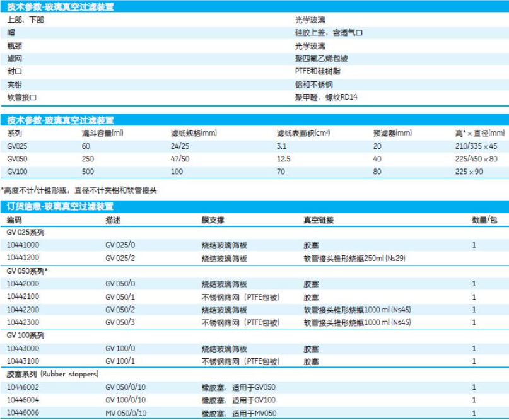Click description GV 025/0
509x420 pixels.
click(120, 245)
